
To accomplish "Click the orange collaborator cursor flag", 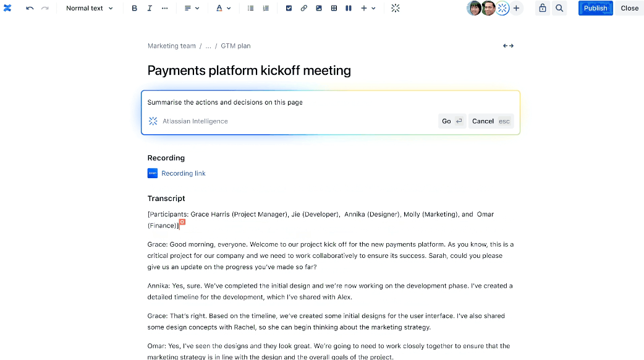I will (182, 222).
